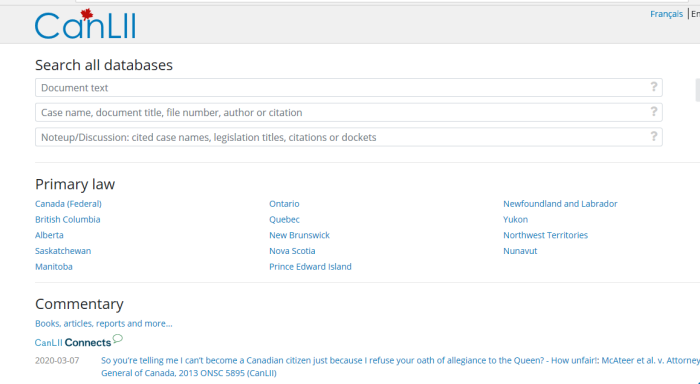Select the Primary law heading
The image size is (700, 384).
pyautogui.click(x=75, y=184)
